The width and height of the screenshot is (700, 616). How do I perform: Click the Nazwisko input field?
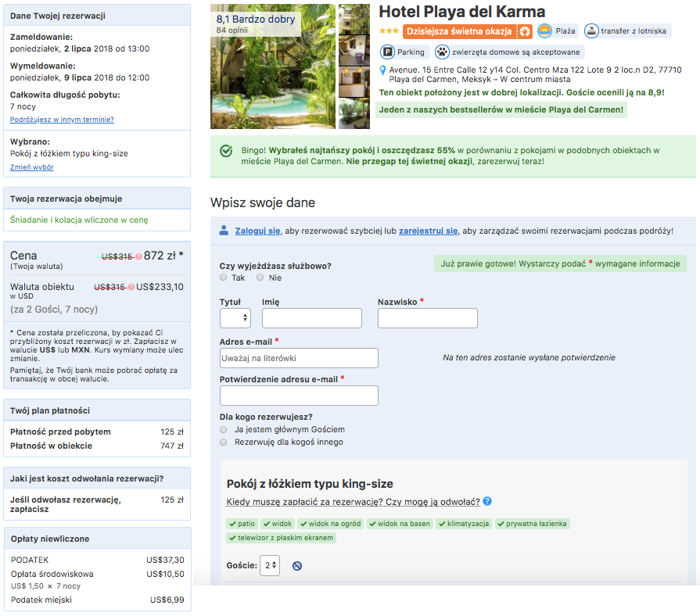pyautogui.click(x=428, y=318)
